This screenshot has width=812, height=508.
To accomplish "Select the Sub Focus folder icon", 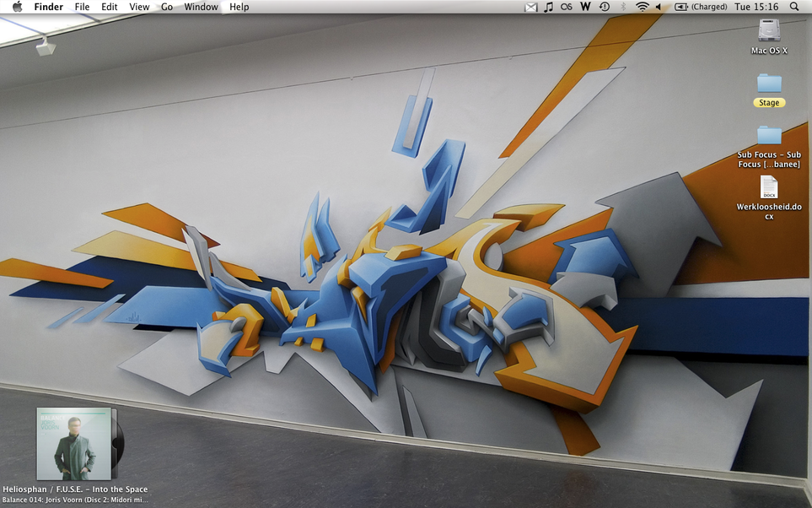I will [769, 135].
